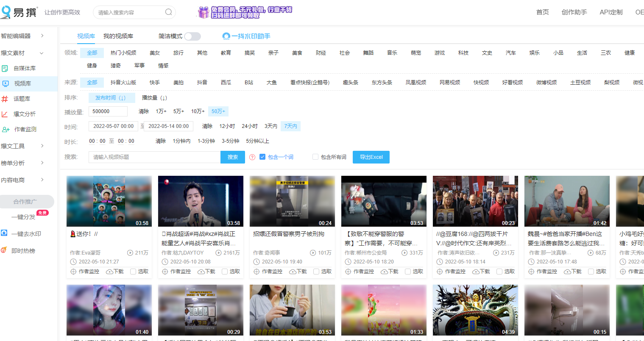Toggle the 简洁模式 switch
The image size is (644, 341).
192,36
